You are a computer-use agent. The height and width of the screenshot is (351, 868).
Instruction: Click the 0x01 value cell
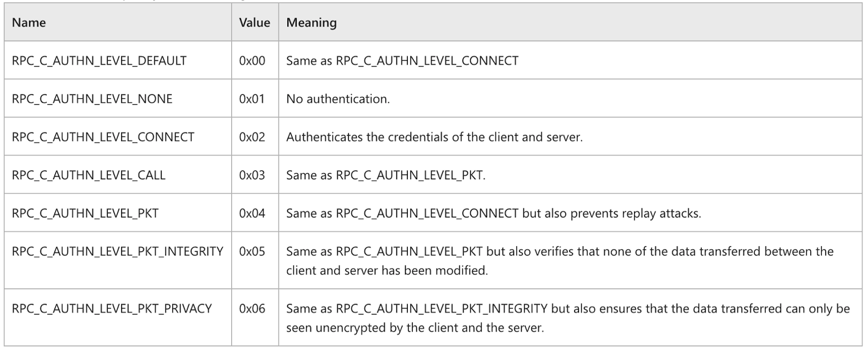254,99
